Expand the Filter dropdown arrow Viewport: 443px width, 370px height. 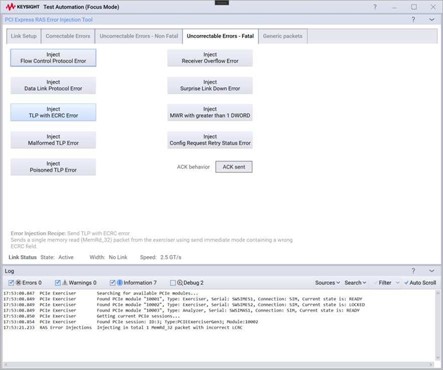click(x=397, y=283)
